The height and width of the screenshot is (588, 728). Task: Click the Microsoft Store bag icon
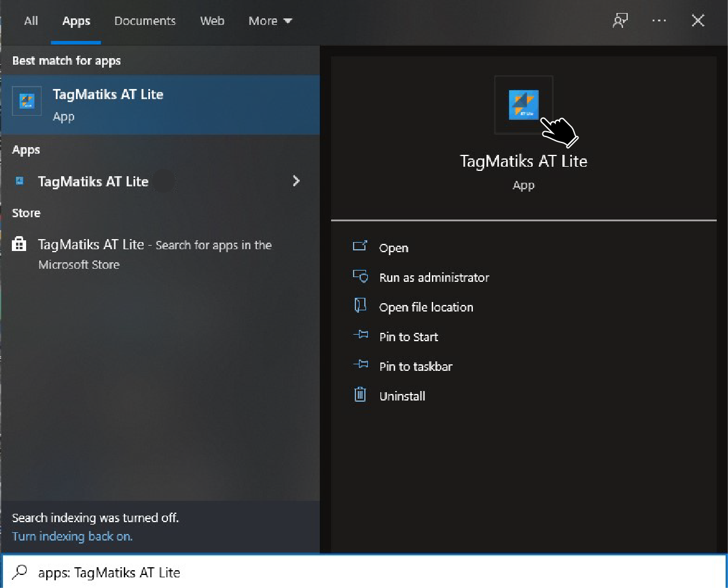click(20, 244)
